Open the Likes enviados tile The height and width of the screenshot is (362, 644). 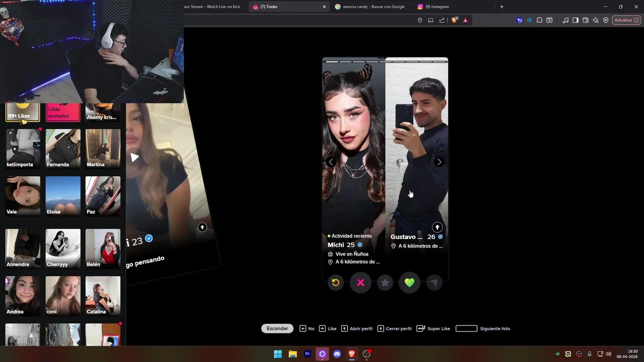coord(63,112)
